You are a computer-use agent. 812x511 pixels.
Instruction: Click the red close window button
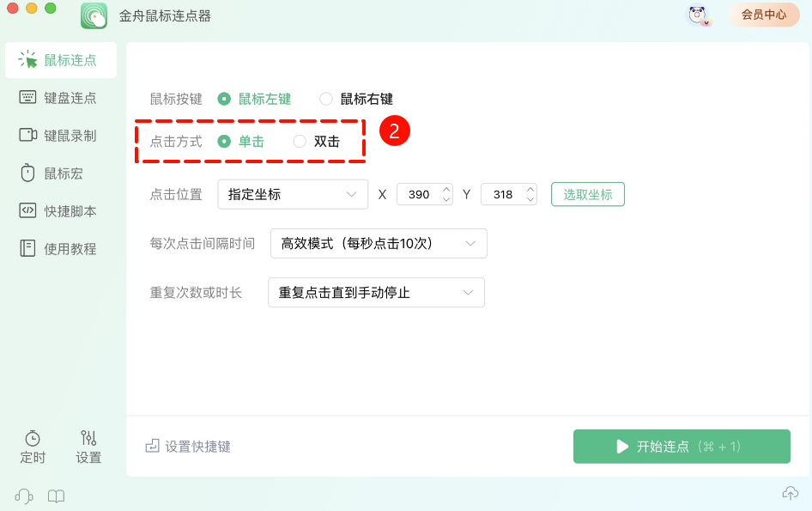pyautogui.click(x=13, y=8)
